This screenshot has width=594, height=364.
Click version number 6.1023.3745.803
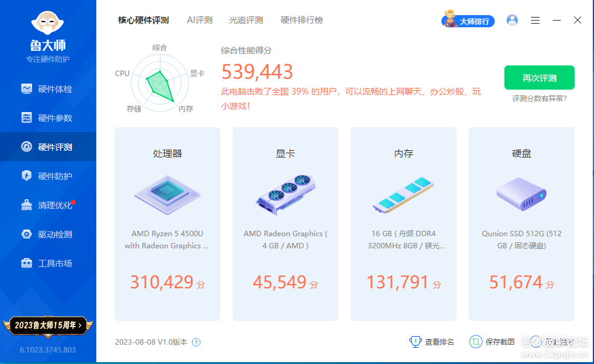tap(48, 350)
